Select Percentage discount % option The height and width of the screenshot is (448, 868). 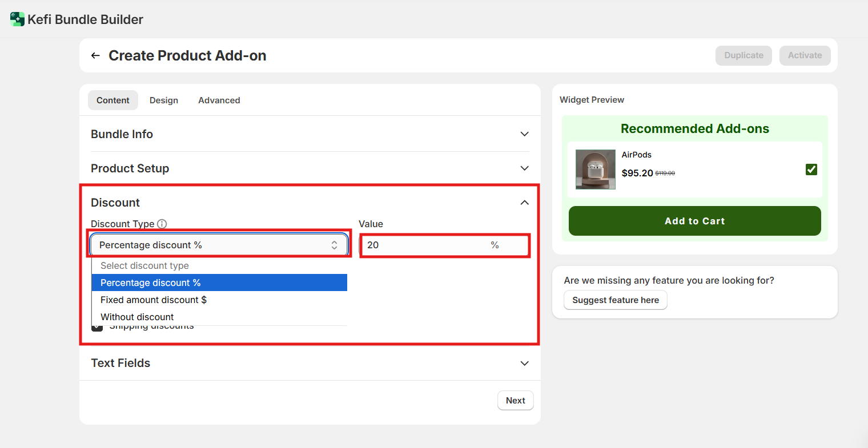click(219, 282)
